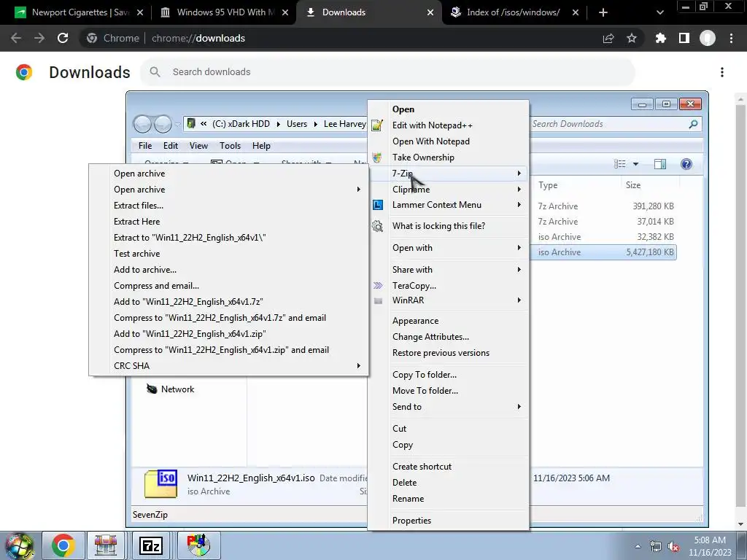Viewport: 747px width, 560px height.
Task: Bookmark this page with the star icon
Action: (632, 38)
